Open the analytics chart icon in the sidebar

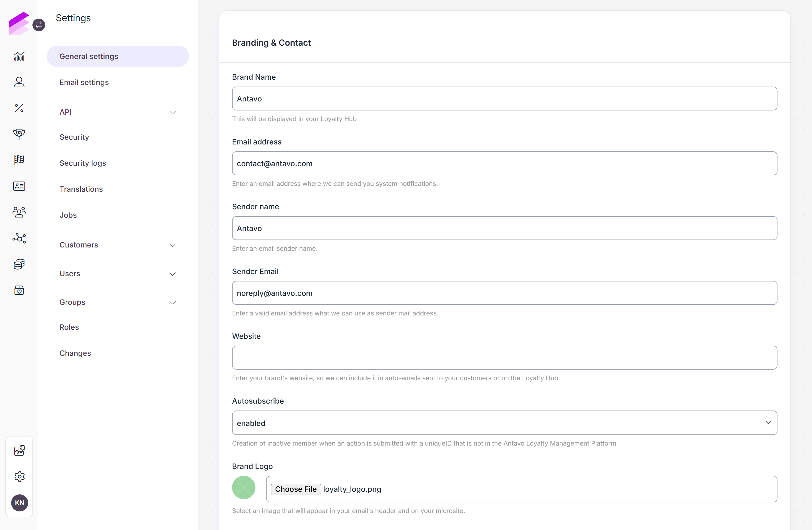[19, 56]
